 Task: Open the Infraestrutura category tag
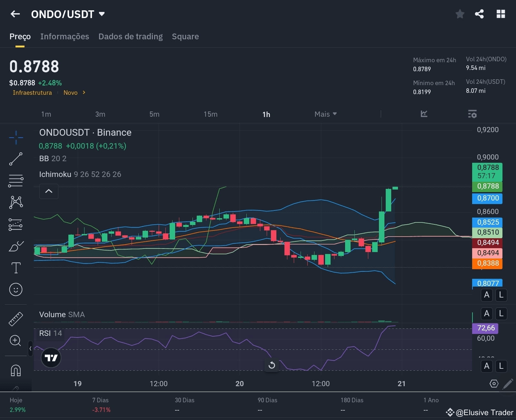pyautogui.click(x=32, y=93)
